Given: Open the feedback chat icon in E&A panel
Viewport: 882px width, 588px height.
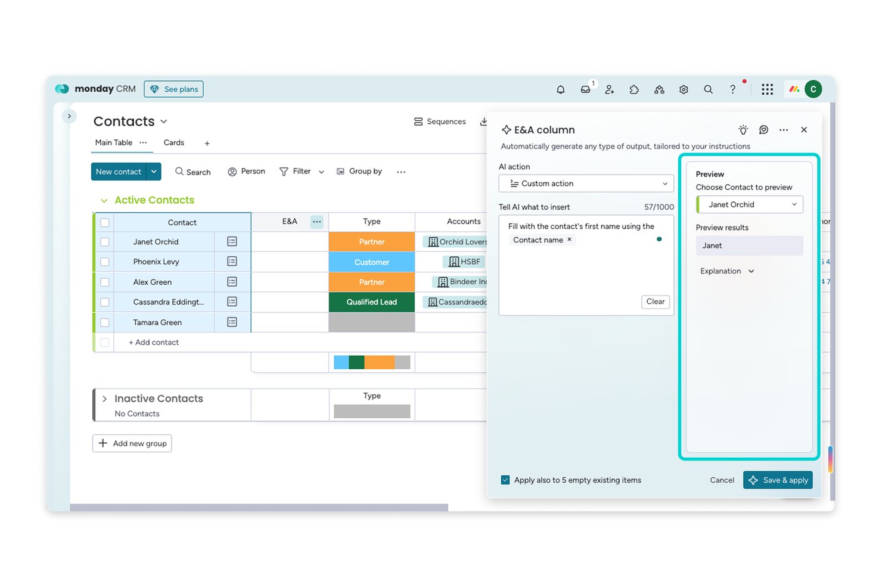Looking at the screenshot, I should pyautogui.click(x=763, y=130).
